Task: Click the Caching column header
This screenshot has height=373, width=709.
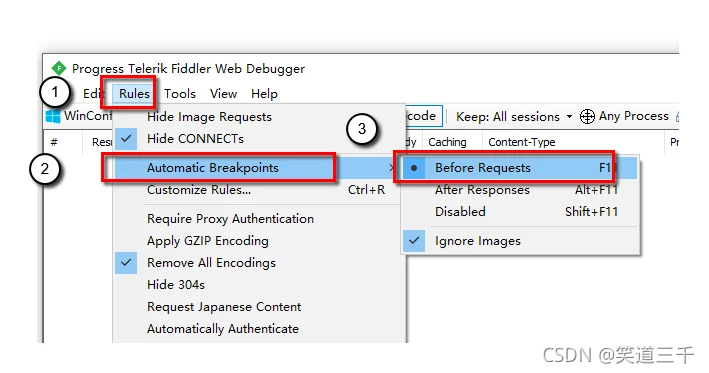Action: (x=447, y=142)
